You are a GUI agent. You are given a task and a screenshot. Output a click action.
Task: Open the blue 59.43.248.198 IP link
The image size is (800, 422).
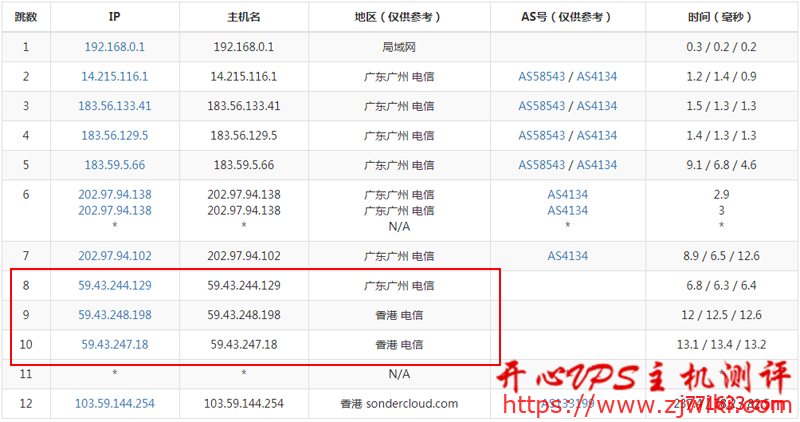pyautogui.click(x=115, y=315)
